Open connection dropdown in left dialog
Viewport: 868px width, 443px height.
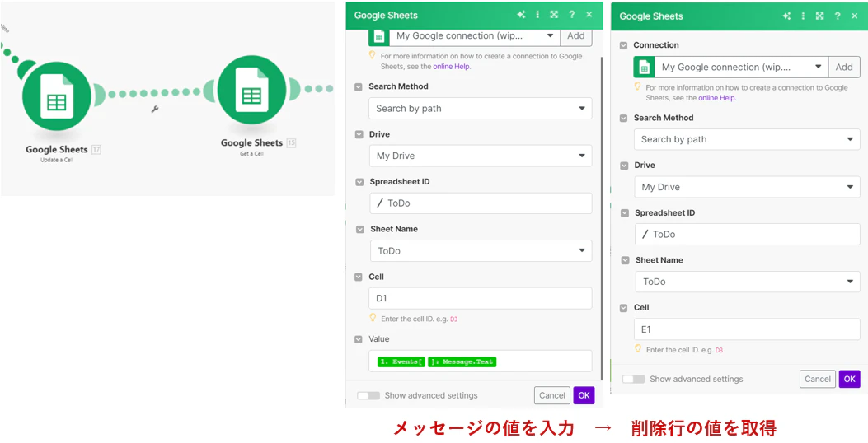tap(475, 36)
